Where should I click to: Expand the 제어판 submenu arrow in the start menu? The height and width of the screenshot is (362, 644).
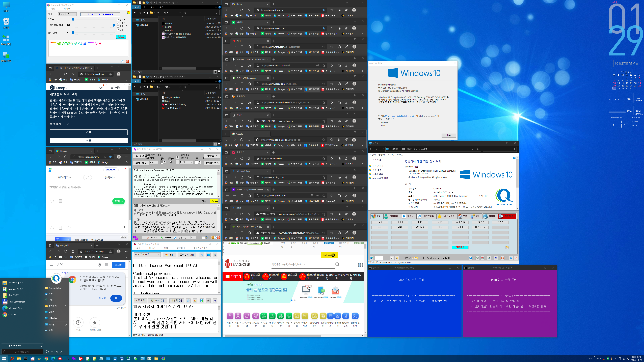coord(66,324)
